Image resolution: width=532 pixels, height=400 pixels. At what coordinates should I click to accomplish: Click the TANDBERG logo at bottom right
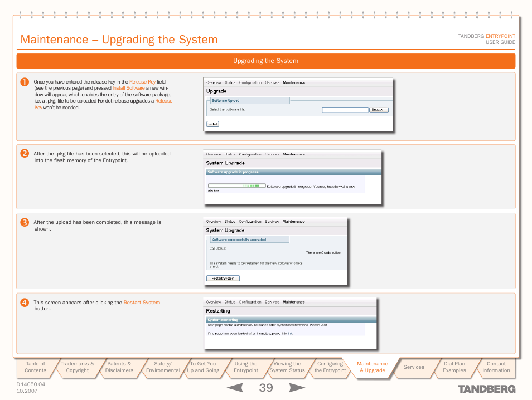coord(486,389)
